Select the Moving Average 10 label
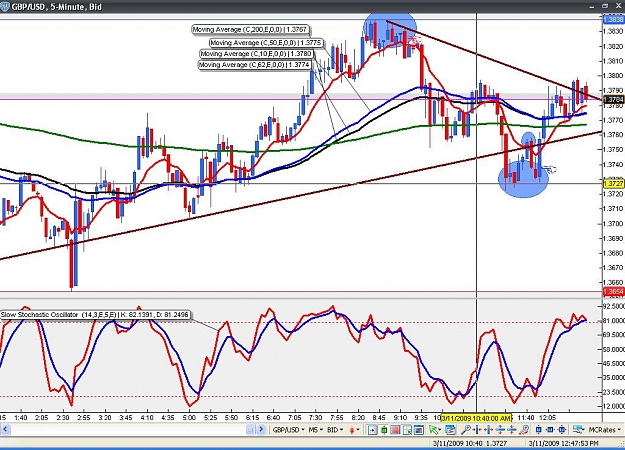The image size is (625, 450). coord(256,54)
